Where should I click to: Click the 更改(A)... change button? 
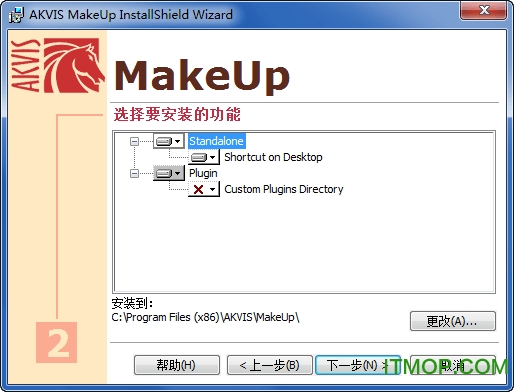[453, 321]
